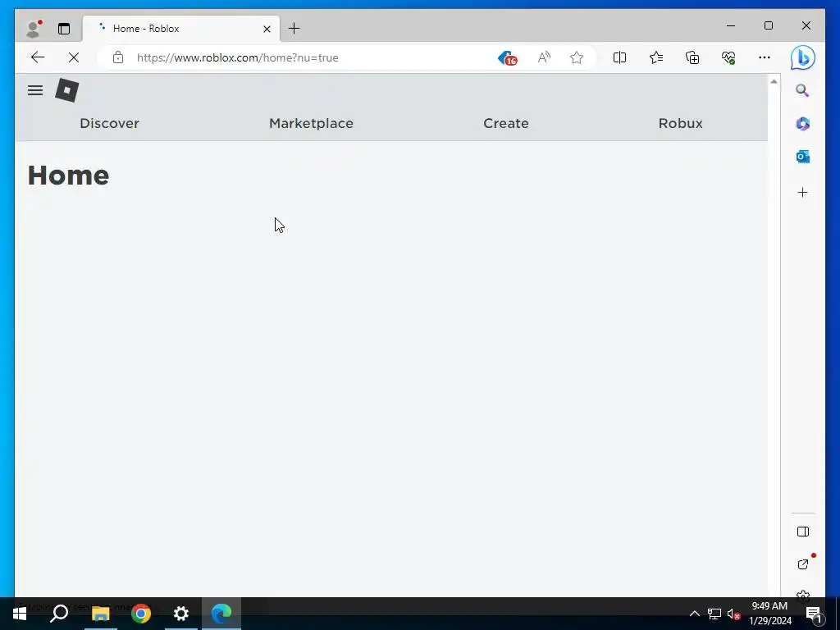Open the muted volume tray icon
This screenshot has height=630, width=840.
733,614
